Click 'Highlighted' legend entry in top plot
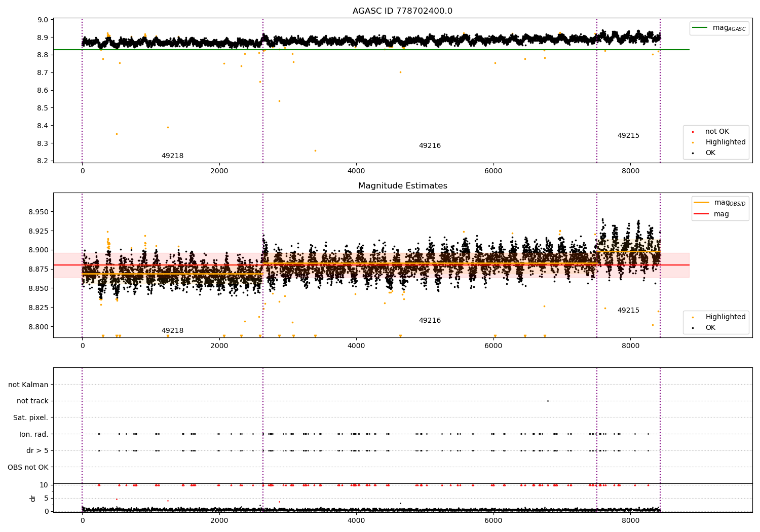The image size is (760, 532). click(719, 142)
